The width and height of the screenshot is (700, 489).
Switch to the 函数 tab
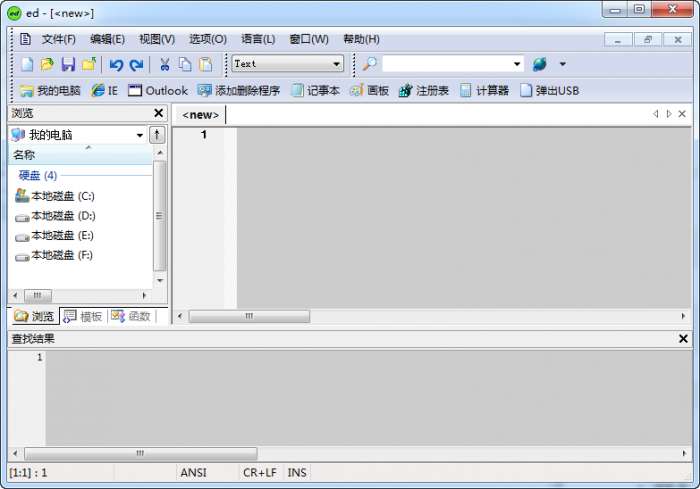(x=131, y=316)
